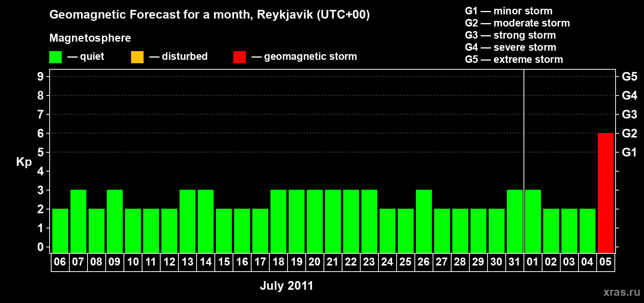Click the 'G3 — strong storm' legend text
644x303 pixels.
pos(511,35)
